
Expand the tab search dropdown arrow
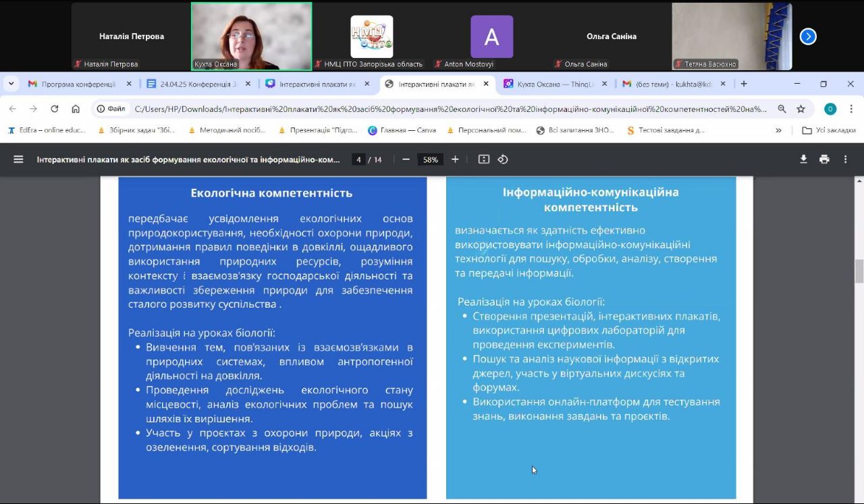click(11, 84)
